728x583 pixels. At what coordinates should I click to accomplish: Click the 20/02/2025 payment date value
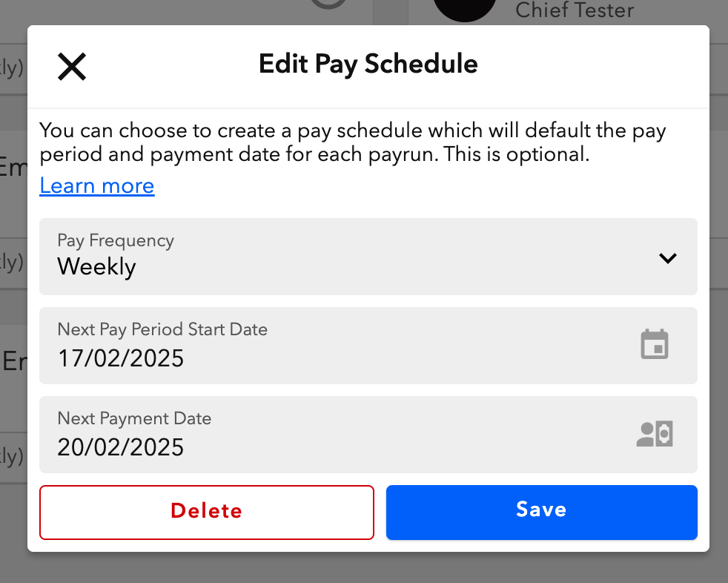coord(121,447)
